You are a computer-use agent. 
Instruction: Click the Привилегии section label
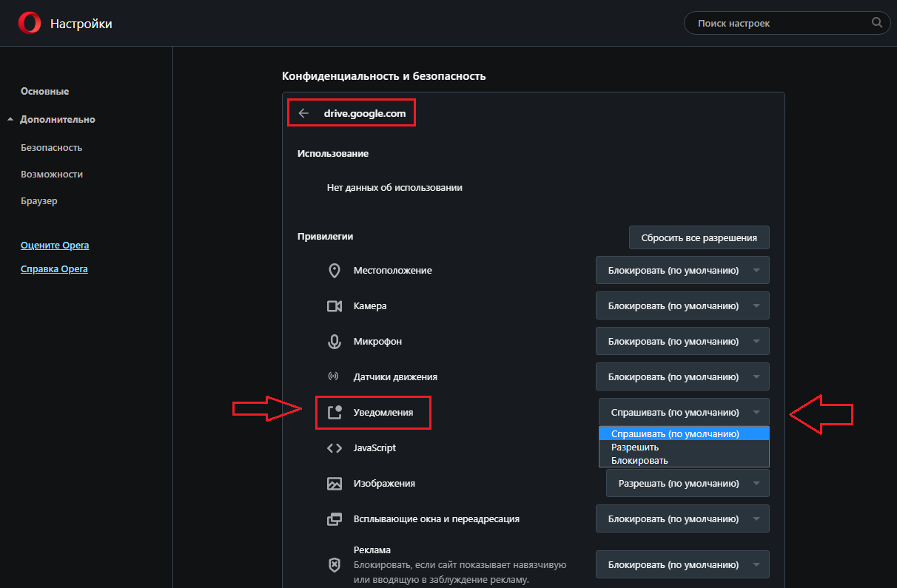(326, 237)
